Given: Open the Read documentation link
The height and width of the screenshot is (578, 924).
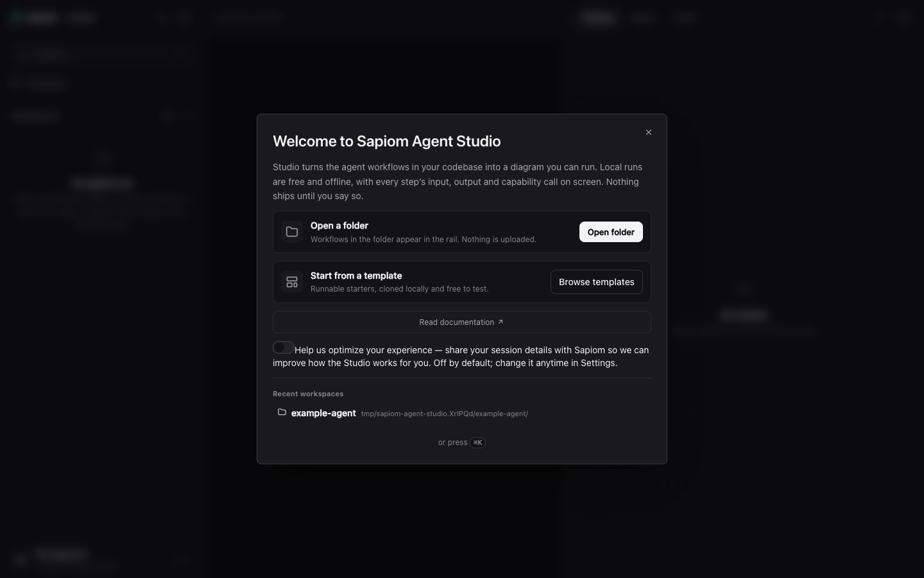Looking at the screenshot, I should tap(461, 322).
